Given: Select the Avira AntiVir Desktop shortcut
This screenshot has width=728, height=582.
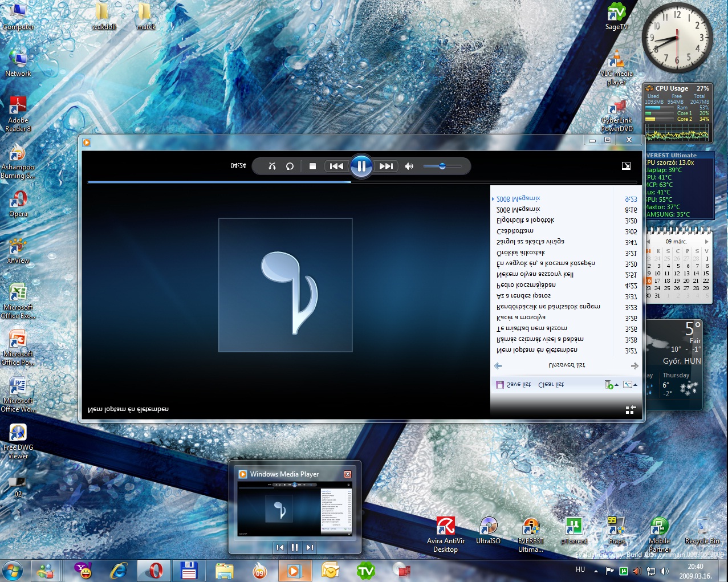Looking at the screenshot, I should (x=445, y=535).
